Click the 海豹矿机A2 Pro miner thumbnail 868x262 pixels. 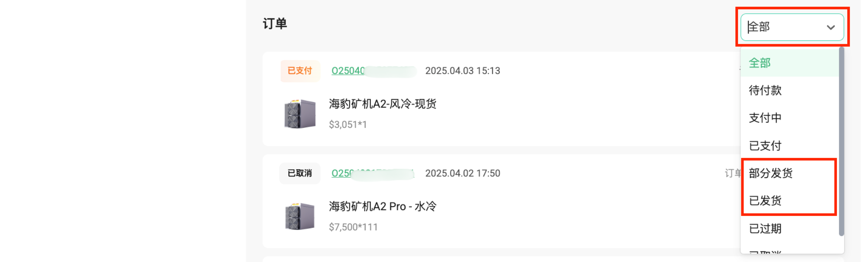pos(300,216)
